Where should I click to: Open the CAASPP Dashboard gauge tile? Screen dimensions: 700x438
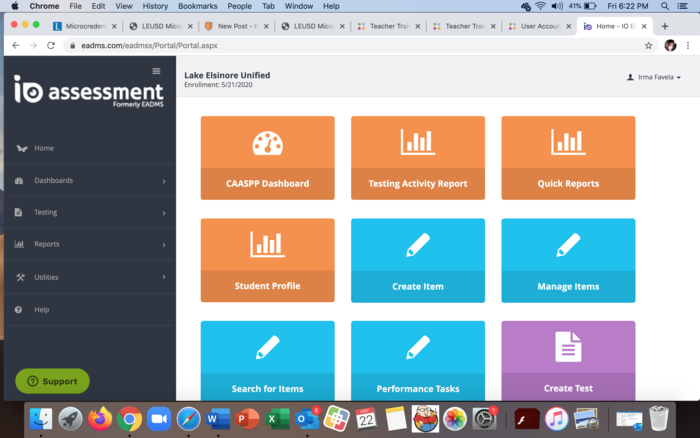pos(267,158)
